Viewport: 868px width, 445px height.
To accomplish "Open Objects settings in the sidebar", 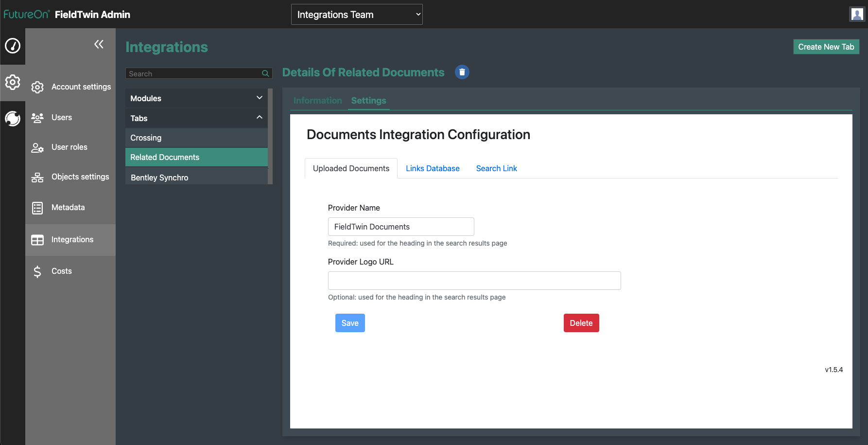I will pos(80,177).
